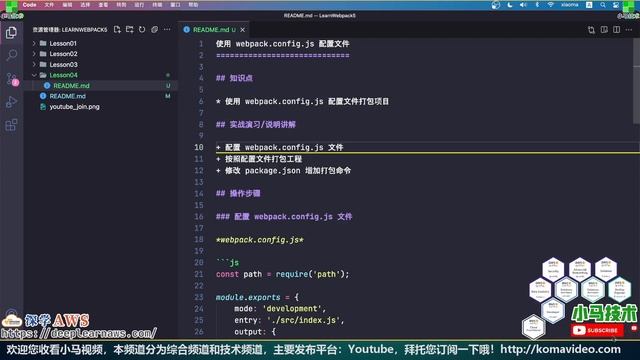Click the '## 操作步骤' heading

click(238, 193)
